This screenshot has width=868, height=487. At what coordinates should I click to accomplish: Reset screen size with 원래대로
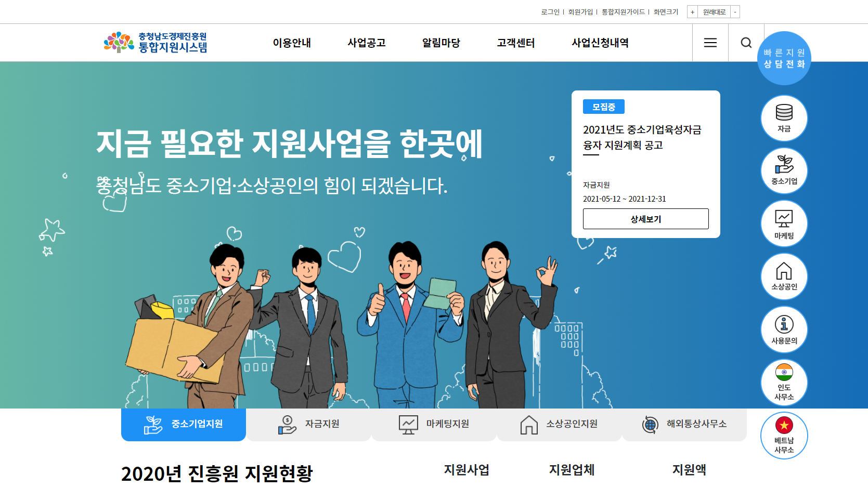(714, 12)
